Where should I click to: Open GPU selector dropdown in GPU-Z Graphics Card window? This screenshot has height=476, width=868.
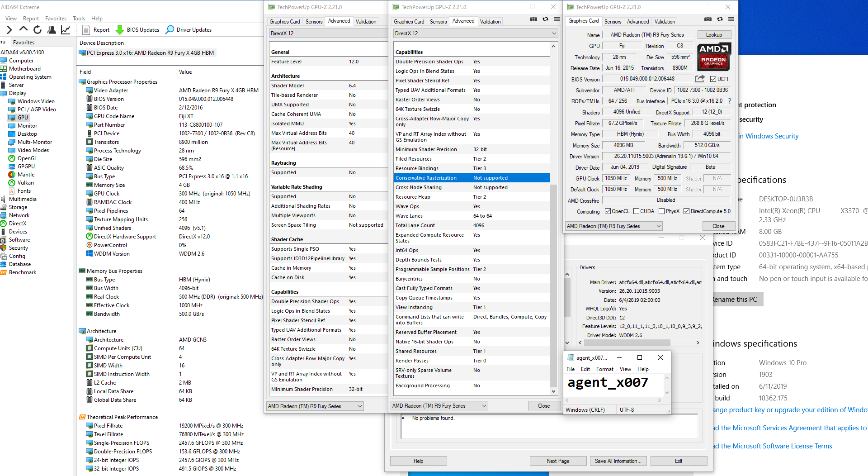tap(614, 226)
